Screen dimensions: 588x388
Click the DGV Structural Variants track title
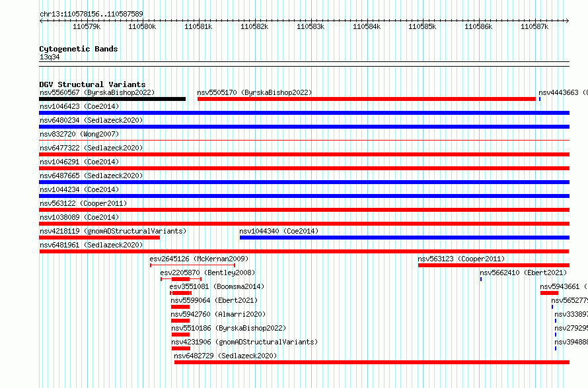(x=92, y=84)
